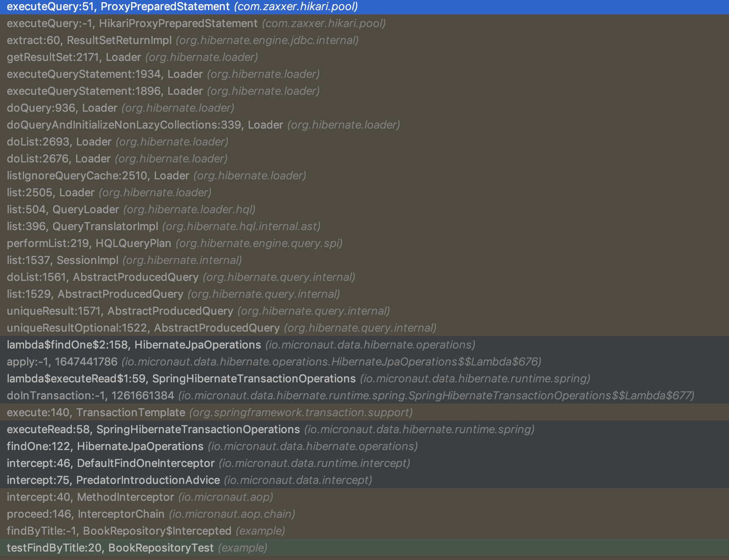Select doList:1561 AbstractProducedQuery frame
The height and width of the screenshot is (560, 729).
pyautogui.click(x=364, y=277)
